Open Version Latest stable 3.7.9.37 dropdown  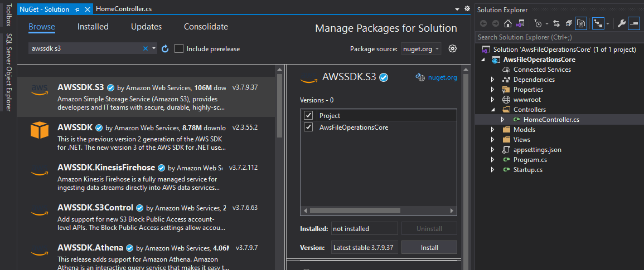[364, 247]
